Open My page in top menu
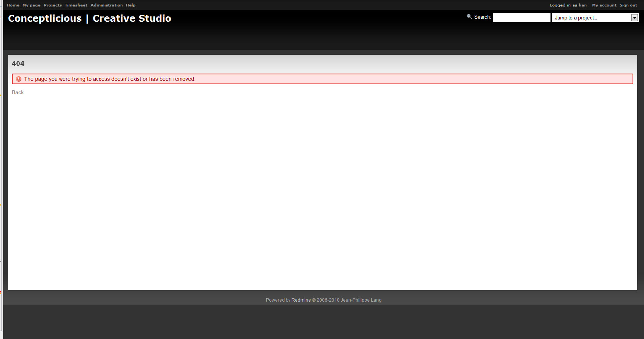644x339 pixels. 31,5
